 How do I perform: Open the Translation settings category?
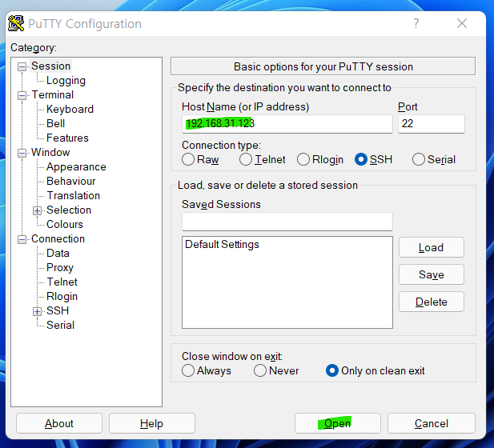[x=74, y=195]
